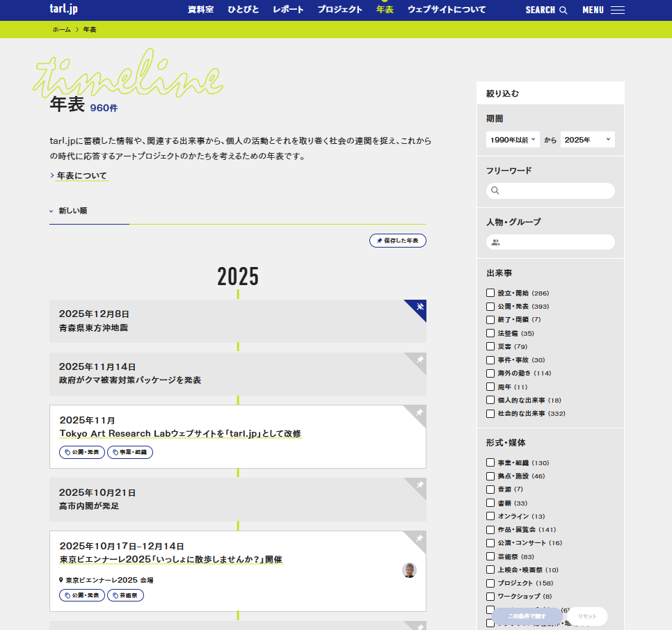Screen dimensions: 672x630
Task: Pin the 政府がクマ被害対策パッケージを発表 entry
Action: coord(419,360)
